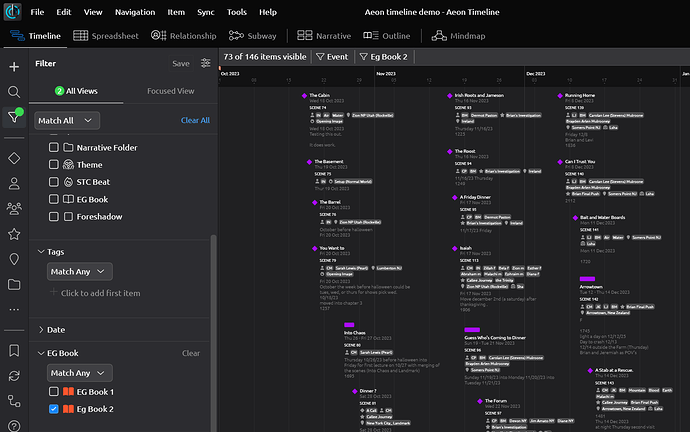Open the bookmark sidebar icon
The image size is (690, 432).
(x=14, y=351)
